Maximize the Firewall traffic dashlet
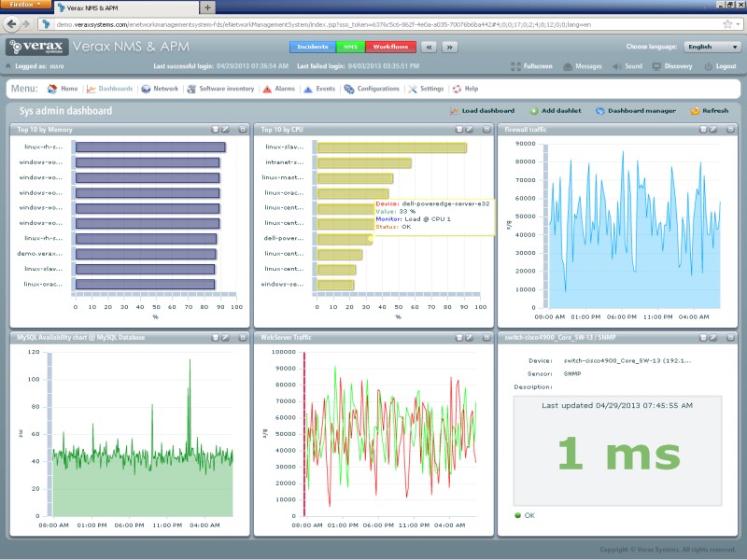Screen dimensions: 747x560 [730, 129]
